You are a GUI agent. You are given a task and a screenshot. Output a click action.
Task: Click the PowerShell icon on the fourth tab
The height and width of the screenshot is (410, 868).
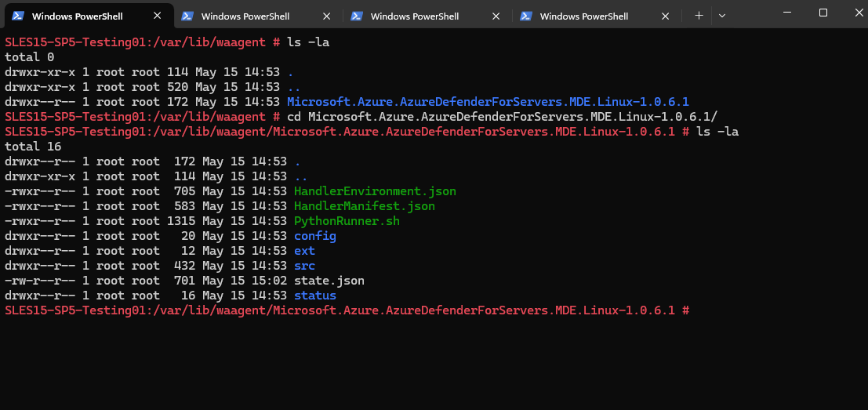click(526, 16)
